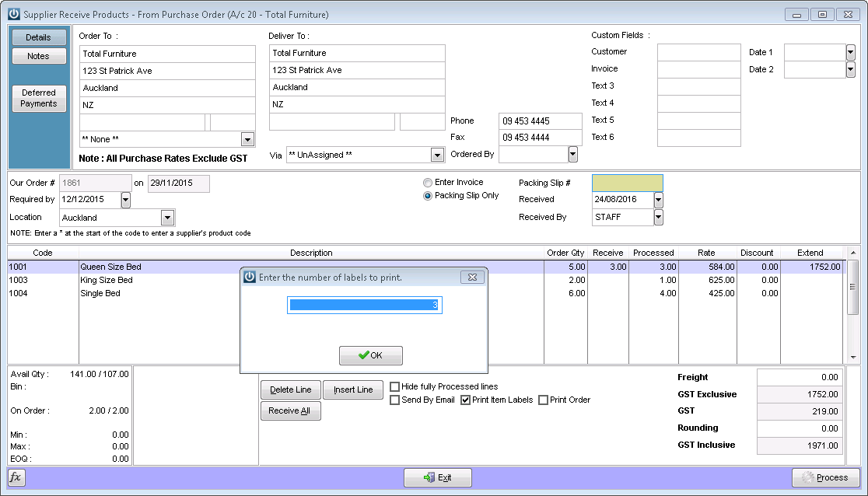The width and height of the screenshot is (868, 496).
Task: Select the Queen Size Bed row description
Action: 110,267
